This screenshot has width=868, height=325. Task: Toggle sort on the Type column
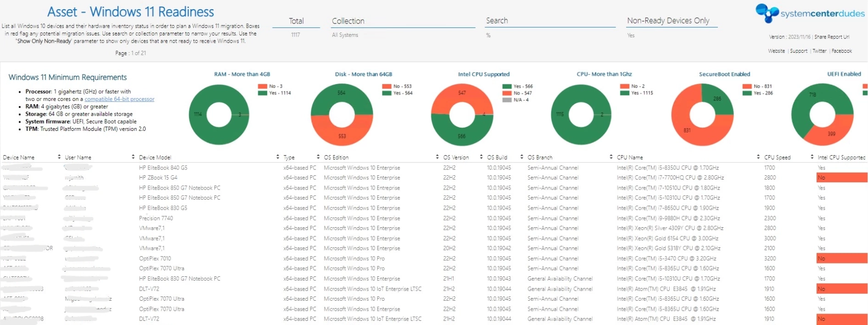tap(318, 157)
